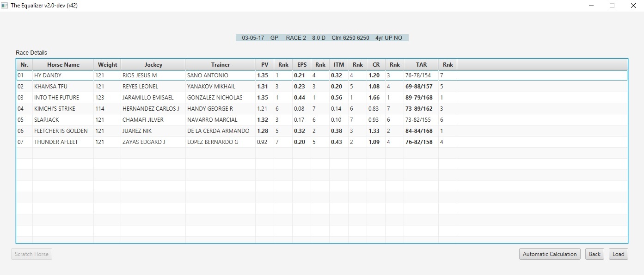Click ITM value 0.43
The width and height of the screenshot is (644, 275).
[x=337, y=142]
